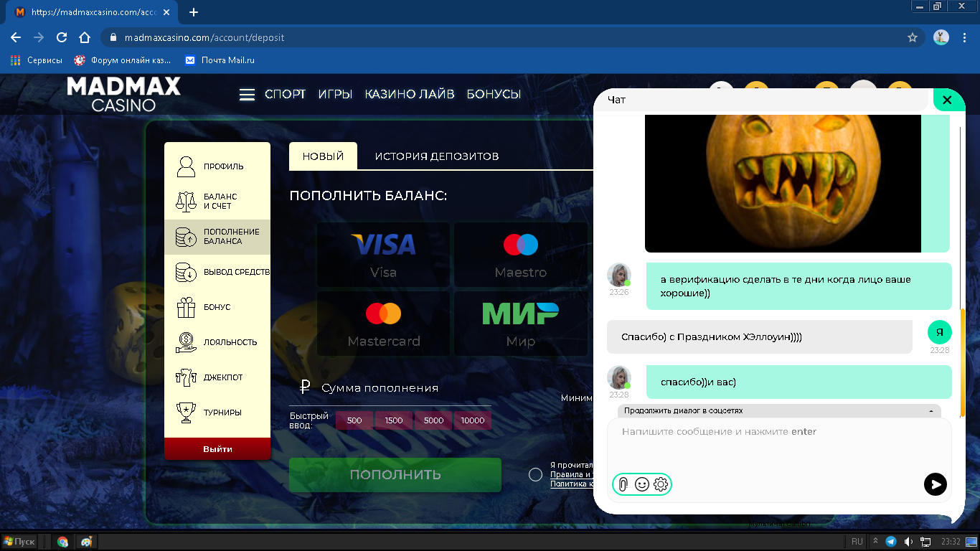
Task: Open Сервисы apps bookmark
Action: pos(36,60)
